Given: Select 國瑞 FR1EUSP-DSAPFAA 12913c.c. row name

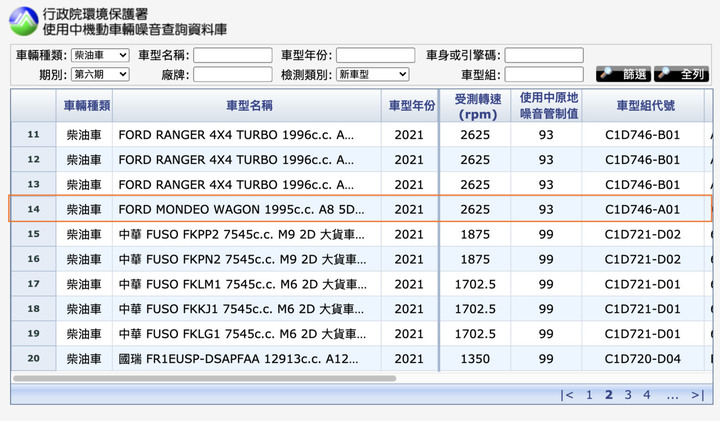Looking at the screenshot, I should tap(238, 359).
